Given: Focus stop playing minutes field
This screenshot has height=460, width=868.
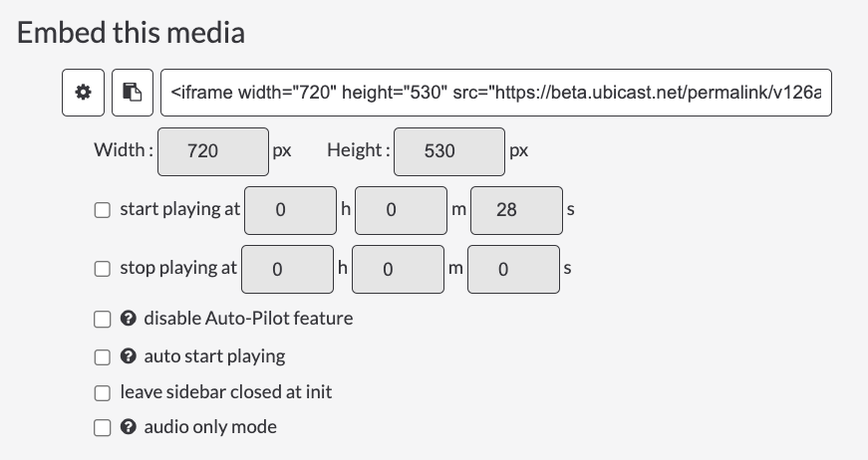Looking at the screenshot, I should 398,269.
